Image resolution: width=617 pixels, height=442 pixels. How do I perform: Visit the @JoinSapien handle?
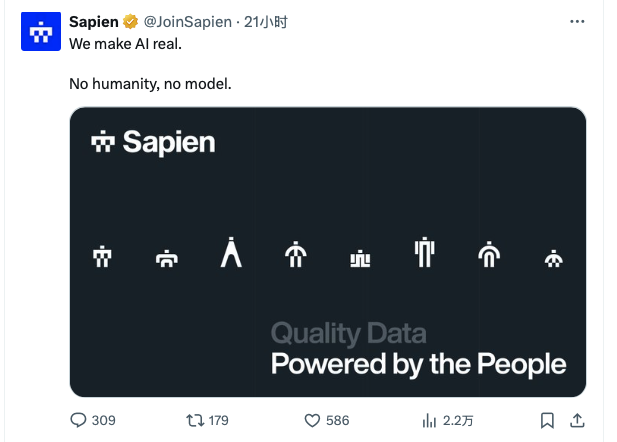pyautogui.click(x=187, y=22)
